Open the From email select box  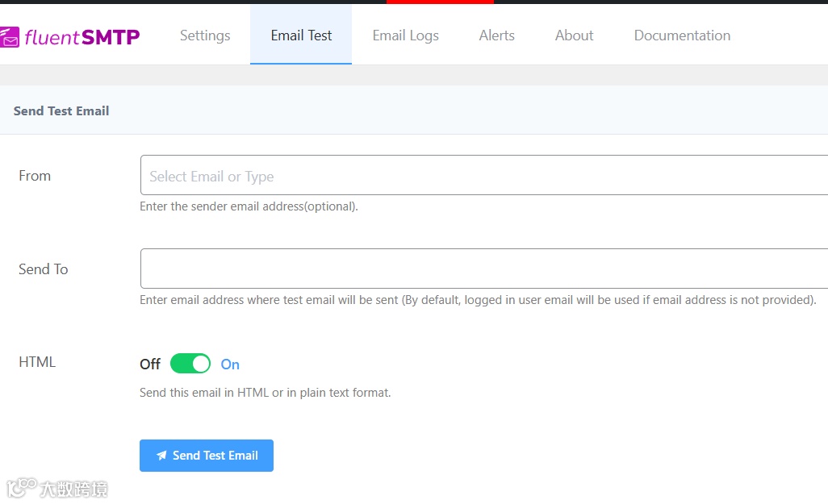484,176
